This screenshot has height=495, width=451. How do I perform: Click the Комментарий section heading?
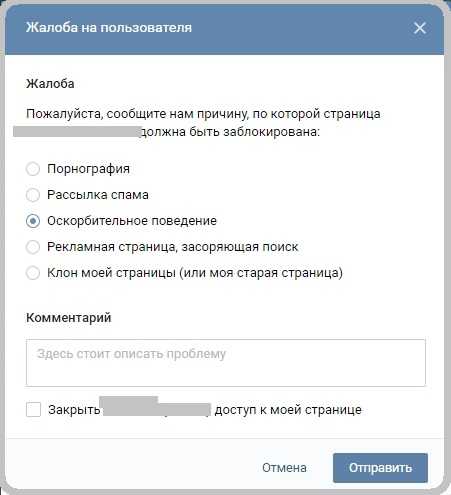69,318
